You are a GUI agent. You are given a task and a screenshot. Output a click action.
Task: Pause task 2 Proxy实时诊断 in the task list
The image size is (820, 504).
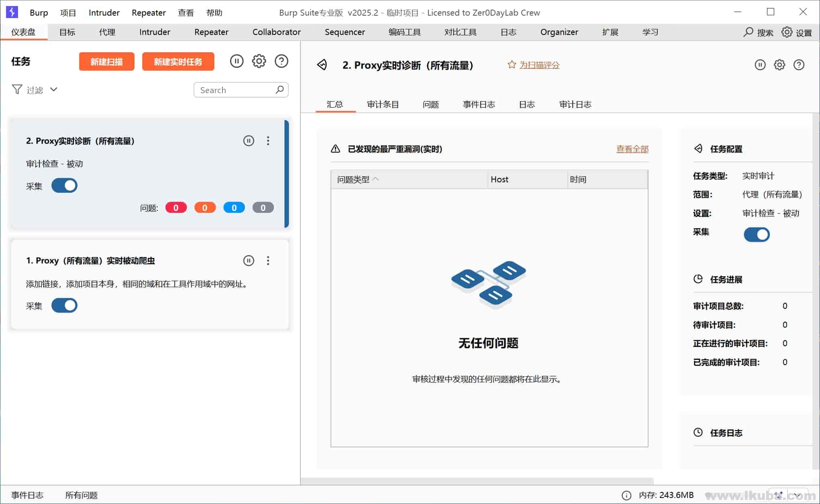(x=249, y=141)
